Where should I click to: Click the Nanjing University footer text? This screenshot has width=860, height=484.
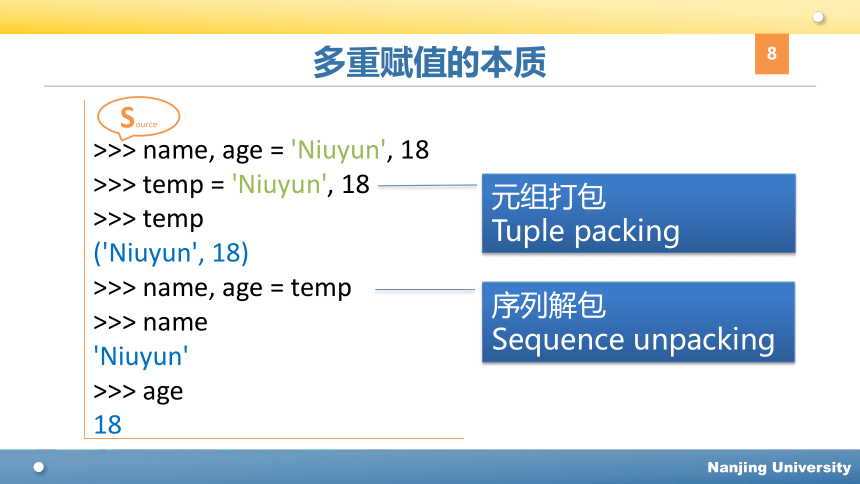779,468
